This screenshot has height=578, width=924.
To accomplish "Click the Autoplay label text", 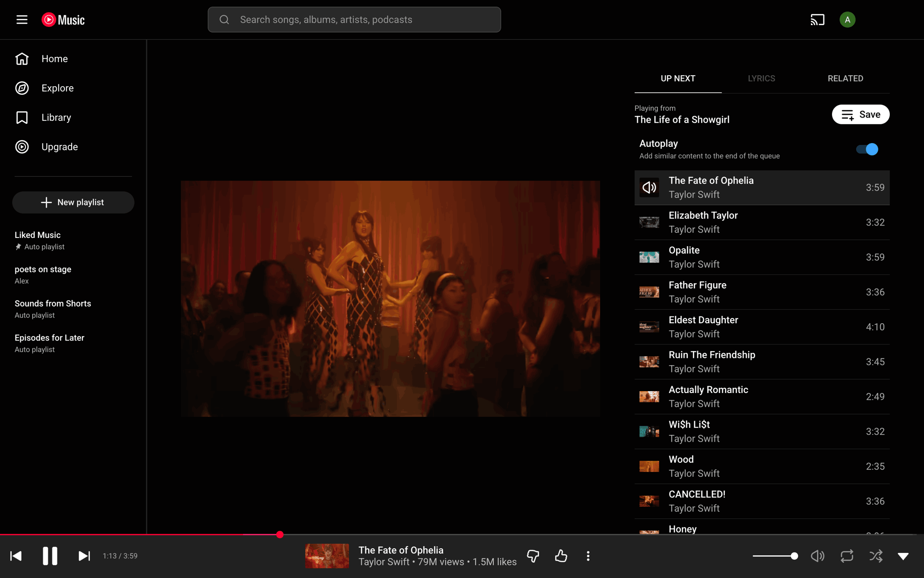I will pyautogui.click(x=659, y=144).
